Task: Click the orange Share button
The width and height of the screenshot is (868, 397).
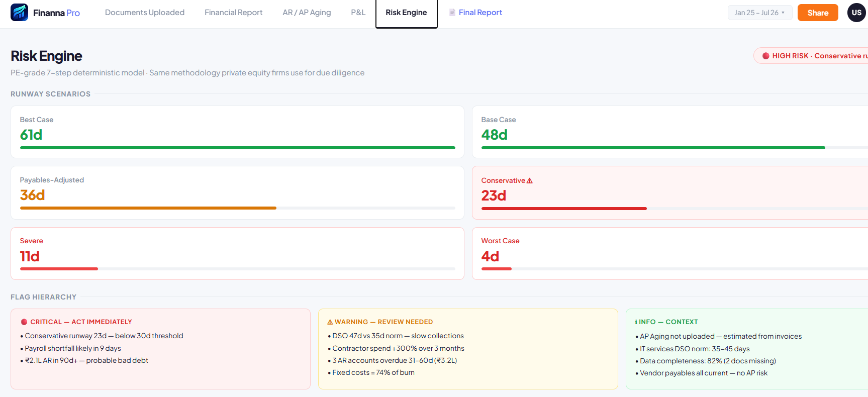Action: 818,13
